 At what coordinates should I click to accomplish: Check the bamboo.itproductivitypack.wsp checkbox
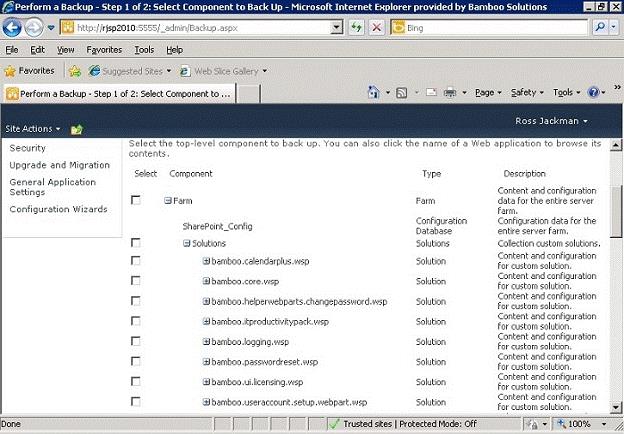[136, 321]
